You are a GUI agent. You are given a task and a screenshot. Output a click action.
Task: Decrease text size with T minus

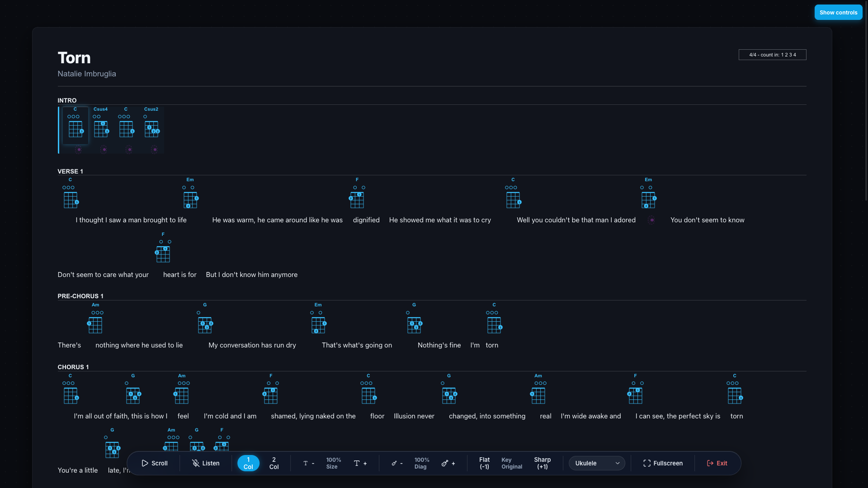tap(309, 463)
